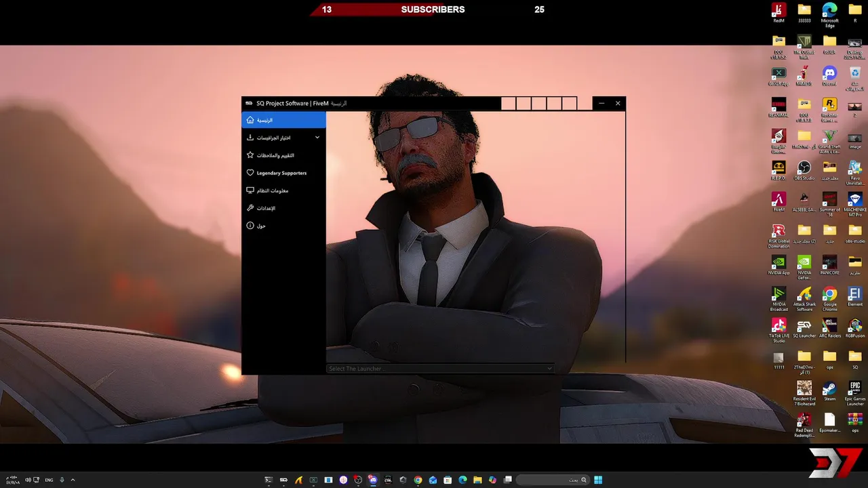Open the Discord desktop shortcut

click(829, 75)
